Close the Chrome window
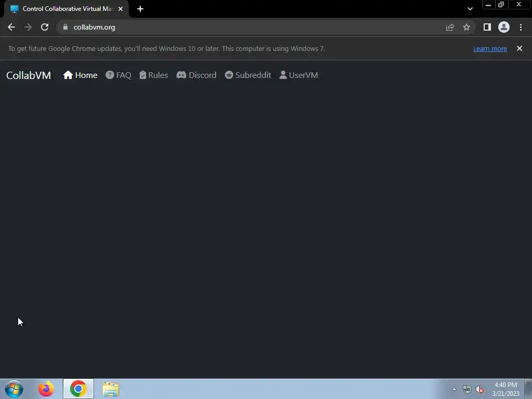 pyautogui.click(x=519, y=5)
